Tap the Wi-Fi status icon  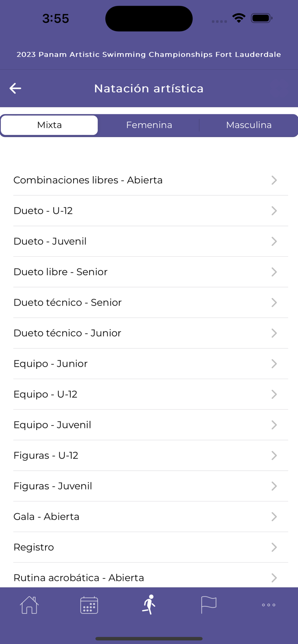[239, 18]
